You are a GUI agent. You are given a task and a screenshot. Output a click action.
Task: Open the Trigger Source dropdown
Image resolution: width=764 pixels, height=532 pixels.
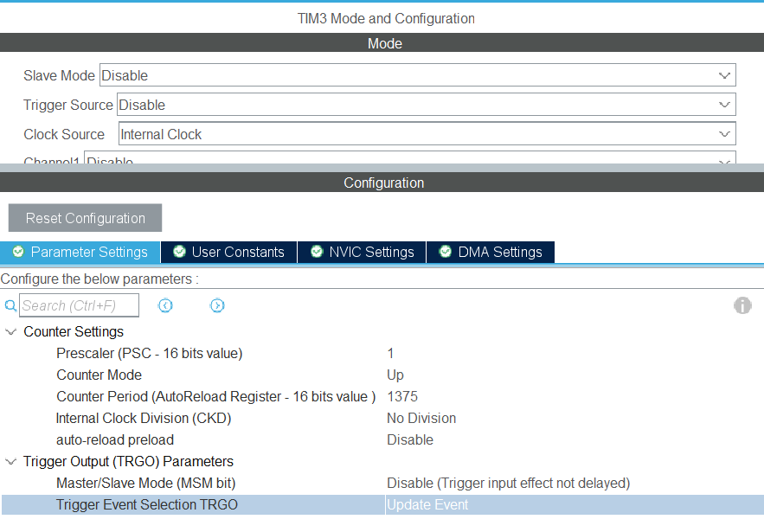point(427,105)
